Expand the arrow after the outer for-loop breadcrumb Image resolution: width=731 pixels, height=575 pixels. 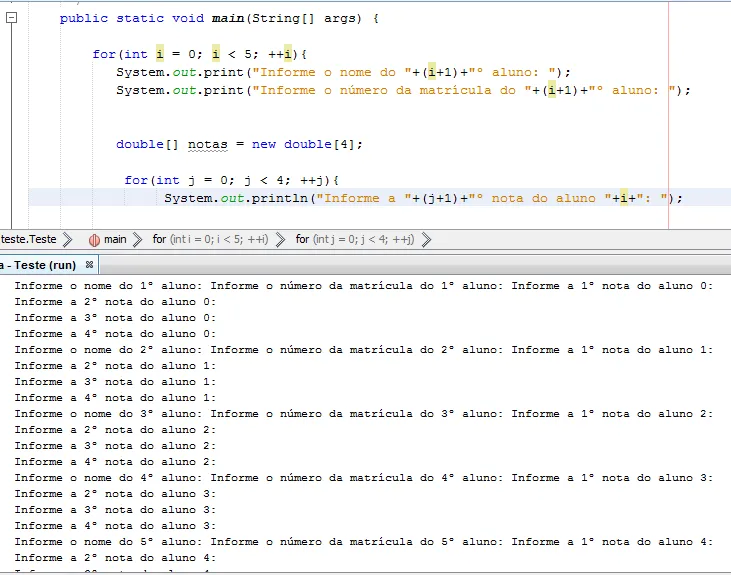(280, 240)
